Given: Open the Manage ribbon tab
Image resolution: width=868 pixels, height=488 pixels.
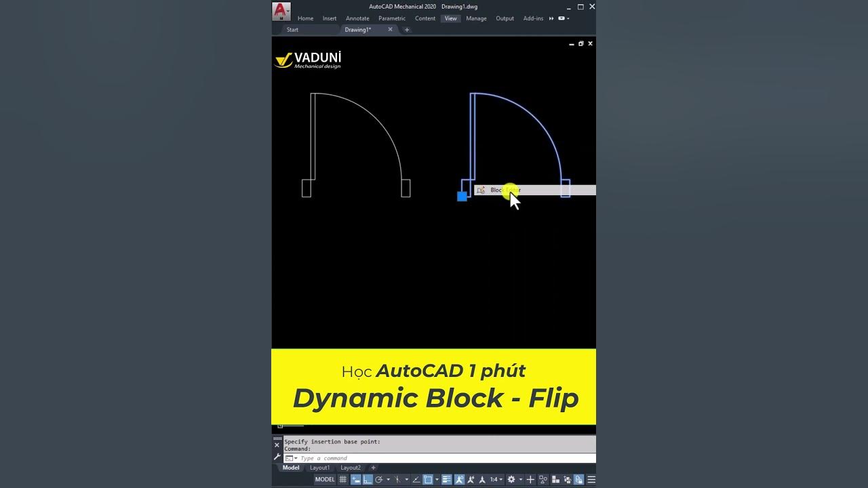Looking at the screenshot, I should (476, 18).
